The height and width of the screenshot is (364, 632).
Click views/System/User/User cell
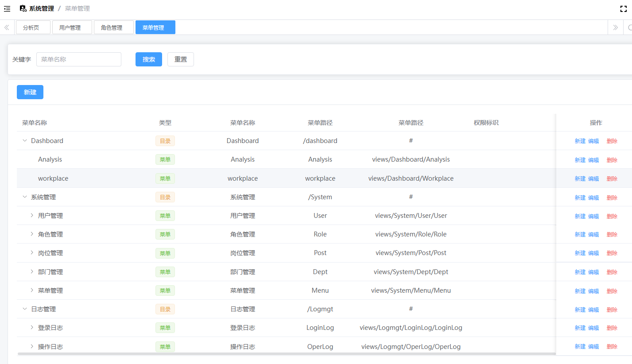(x=411, y=216)
